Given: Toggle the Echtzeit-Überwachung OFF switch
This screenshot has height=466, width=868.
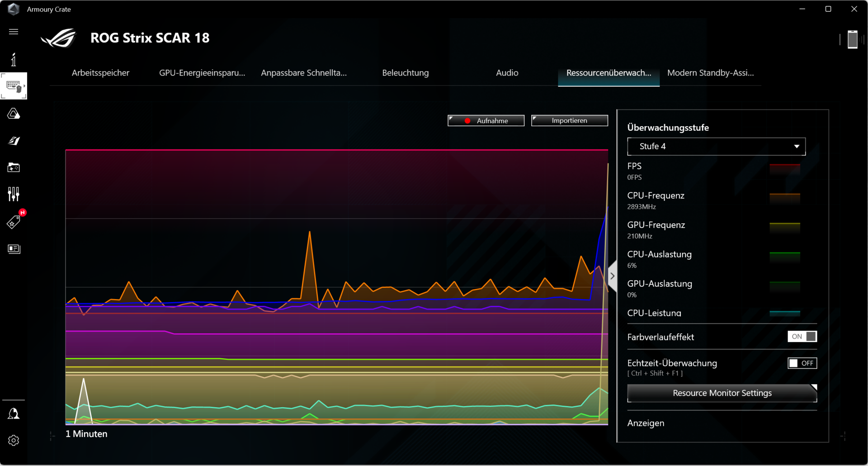Looking at the screenshot, I should [802, 363].
